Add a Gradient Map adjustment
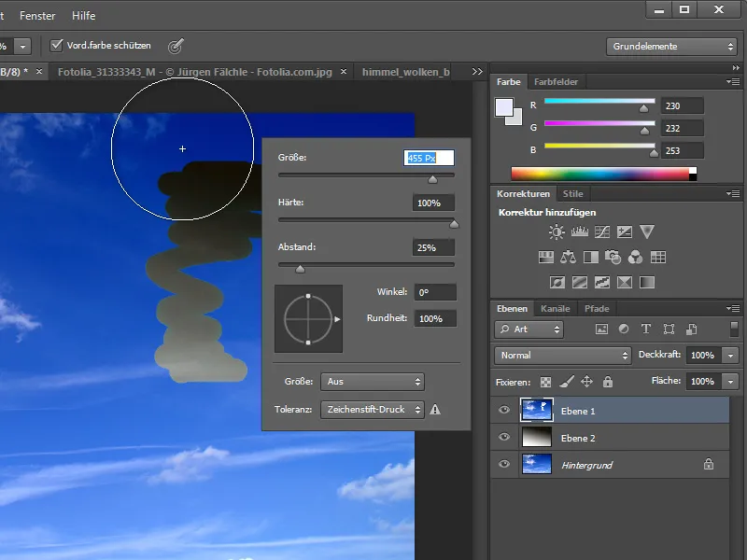 (647, 283)
